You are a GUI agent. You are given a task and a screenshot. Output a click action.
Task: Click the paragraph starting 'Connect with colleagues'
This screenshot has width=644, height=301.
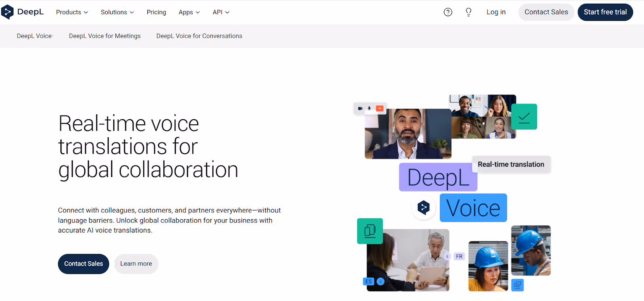(169, 220)
